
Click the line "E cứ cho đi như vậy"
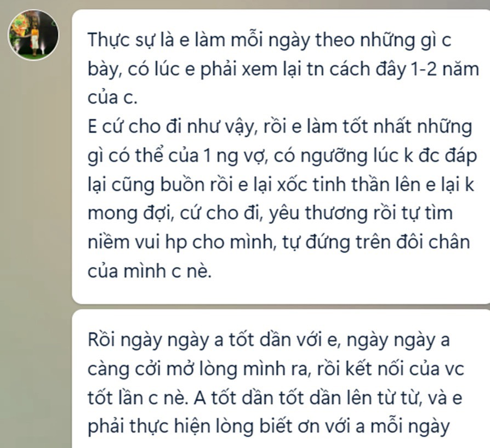click(x=170, y=127)
